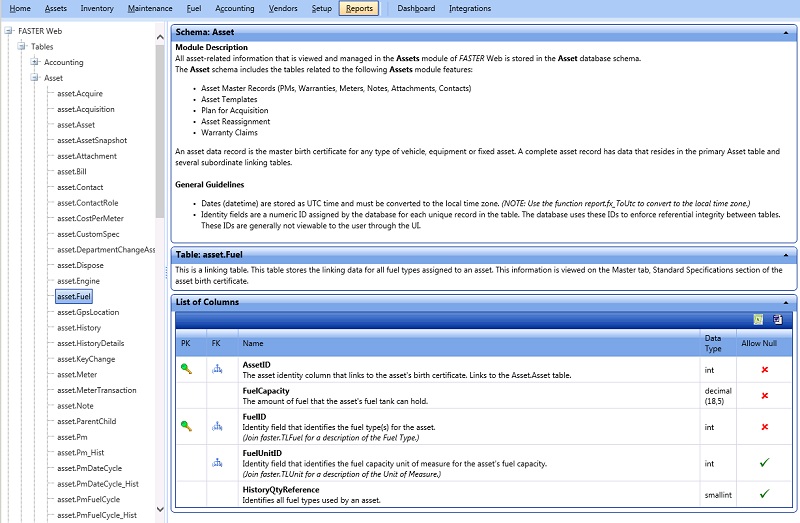Click tree scrollbar down arrow

(x=160, y=509)
